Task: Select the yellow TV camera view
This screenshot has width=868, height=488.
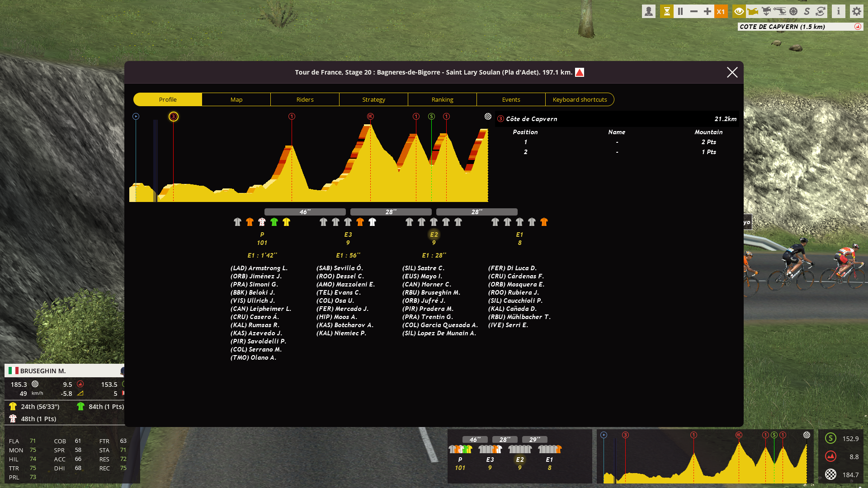Action: [753, 11]
